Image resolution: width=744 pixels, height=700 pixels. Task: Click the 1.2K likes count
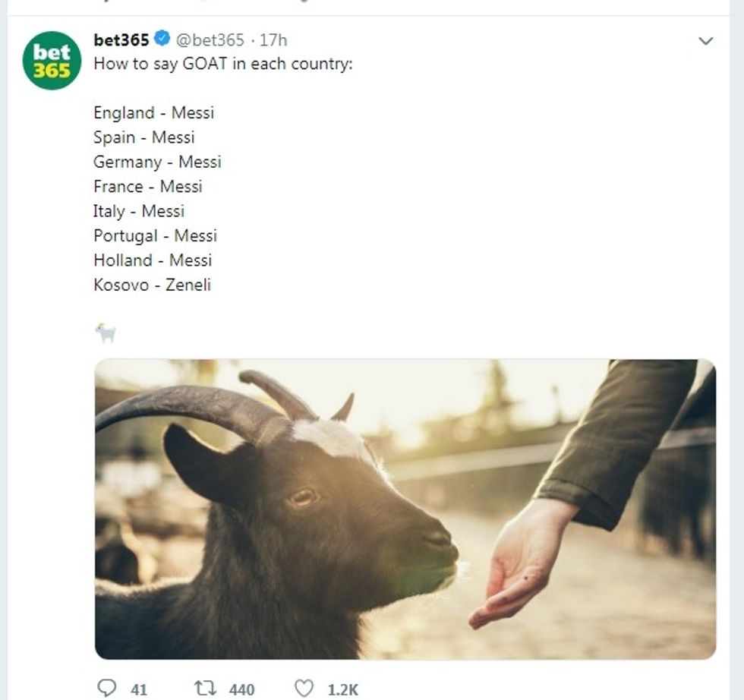click(x=342, y=689)
